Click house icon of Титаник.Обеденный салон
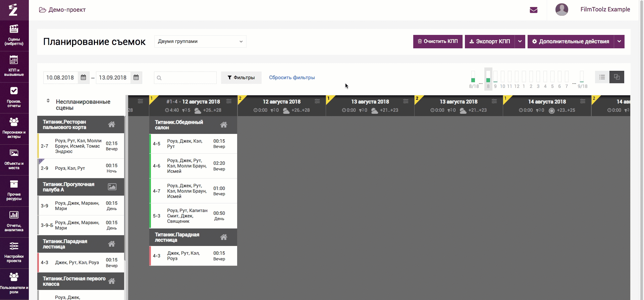 [224, 125]
